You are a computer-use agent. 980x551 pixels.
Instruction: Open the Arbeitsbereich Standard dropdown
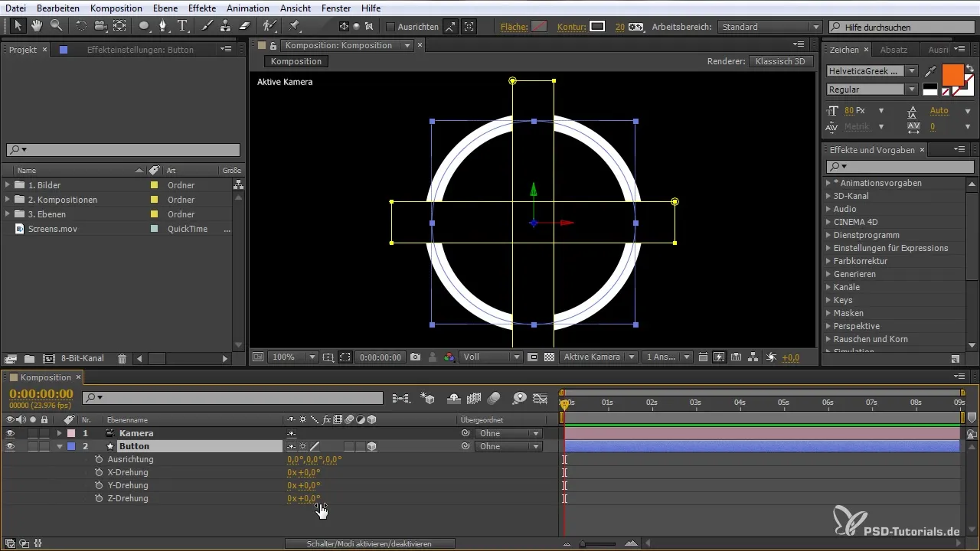[x=770, y=27]
